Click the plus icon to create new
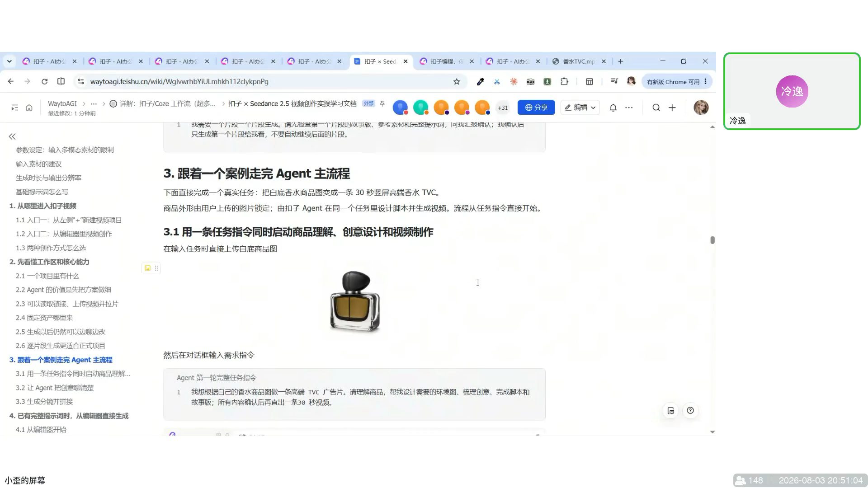This screenshot has height=488, width=868. click(672, 108)
